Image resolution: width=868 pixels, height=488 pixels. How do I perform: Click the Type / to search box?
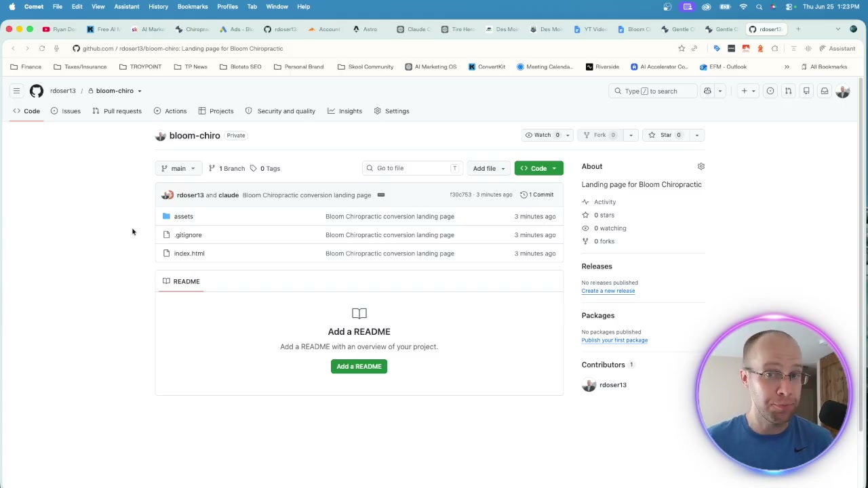pos(653,91)
